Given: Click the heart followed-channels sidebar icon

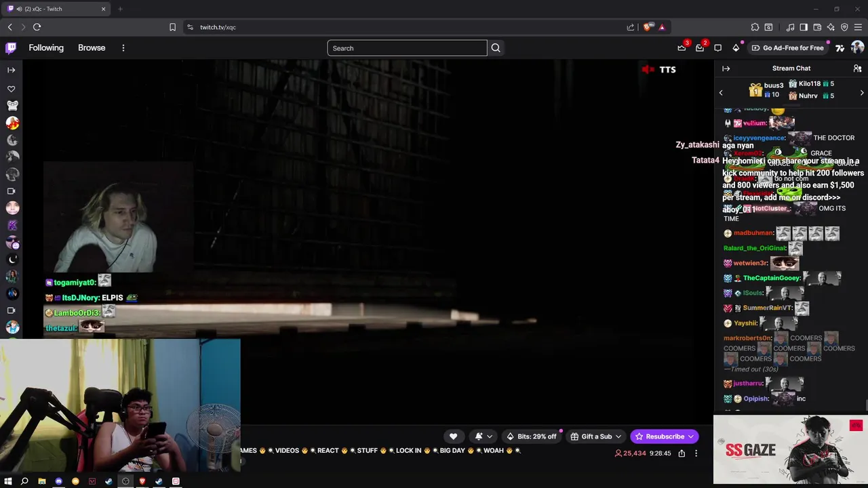Looking at the screenshot, I should tap(12, 89).
